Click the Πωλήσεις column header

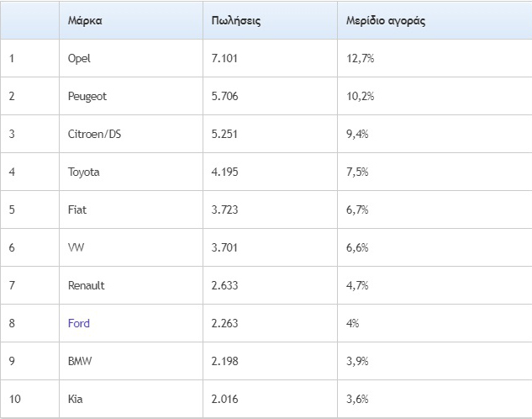[236, 20]
